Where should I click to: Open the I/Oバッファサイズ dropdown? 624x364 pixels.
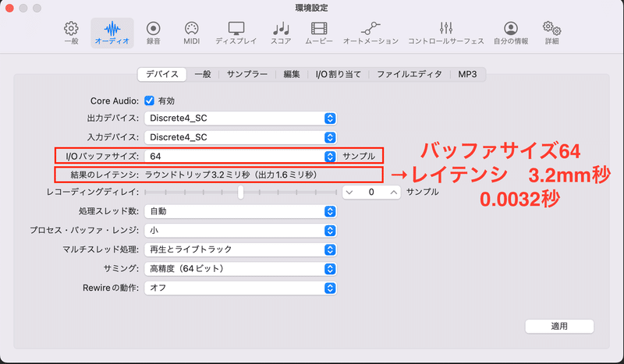[240, 157]
